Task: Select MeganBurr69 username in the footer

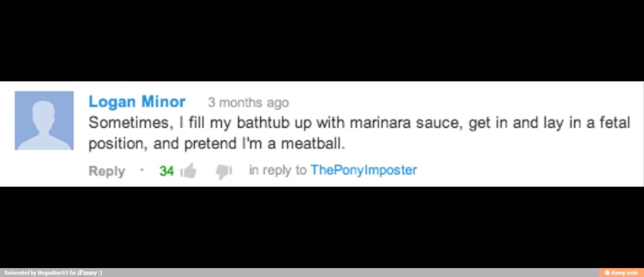Action: [x=53, y=273]
